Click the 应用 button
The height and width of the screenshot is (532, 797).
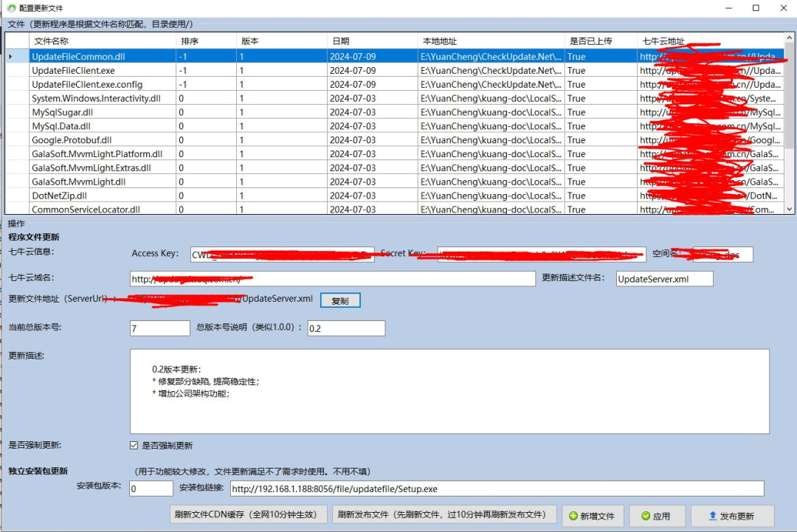pos(657,516)
